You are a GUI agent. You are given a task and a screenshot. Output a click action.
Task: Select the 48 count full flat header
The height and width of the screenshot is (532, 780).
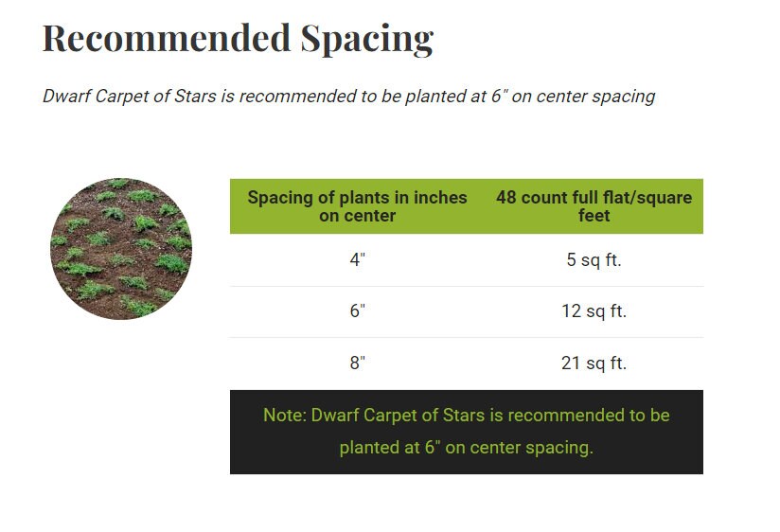[x=594, y=206]
